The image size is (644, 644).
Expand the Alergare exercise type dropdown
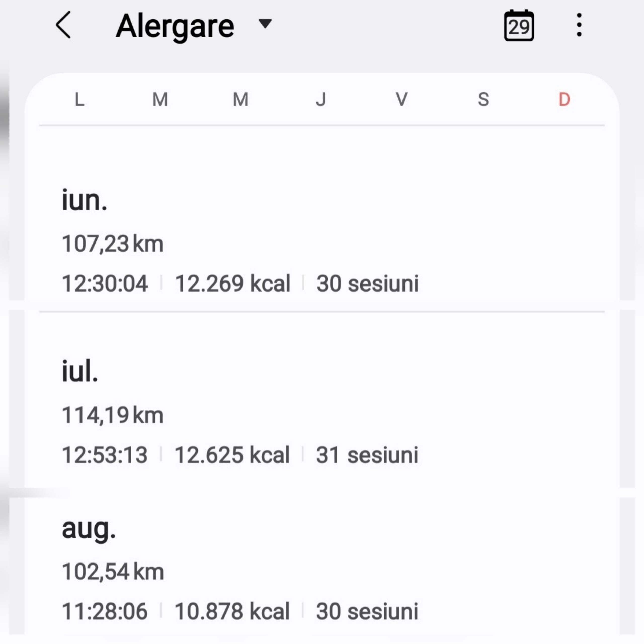[265, 24]
